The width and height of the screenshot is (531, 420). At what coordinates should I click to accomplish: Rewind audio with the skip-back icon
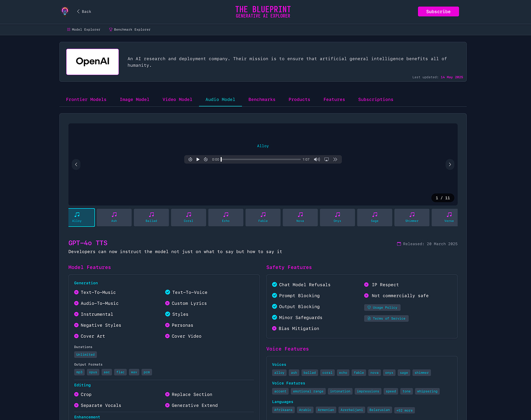[x=190, y=159]
